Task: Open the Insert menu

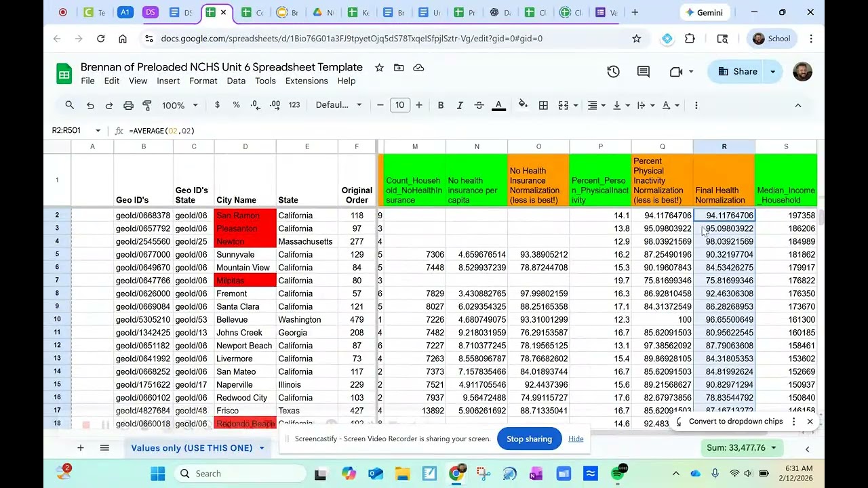Action: 168,81
